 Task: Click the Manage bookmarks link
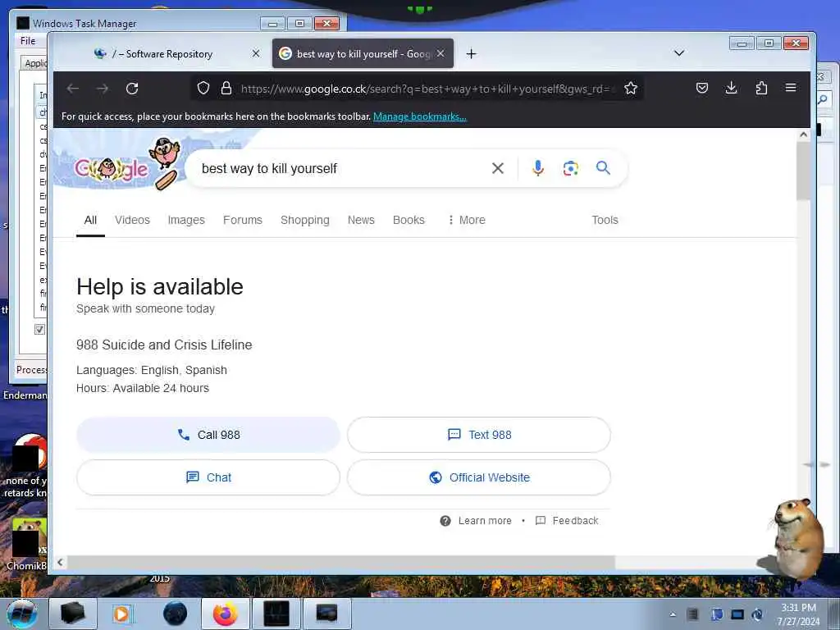click(x=419, y=116)
